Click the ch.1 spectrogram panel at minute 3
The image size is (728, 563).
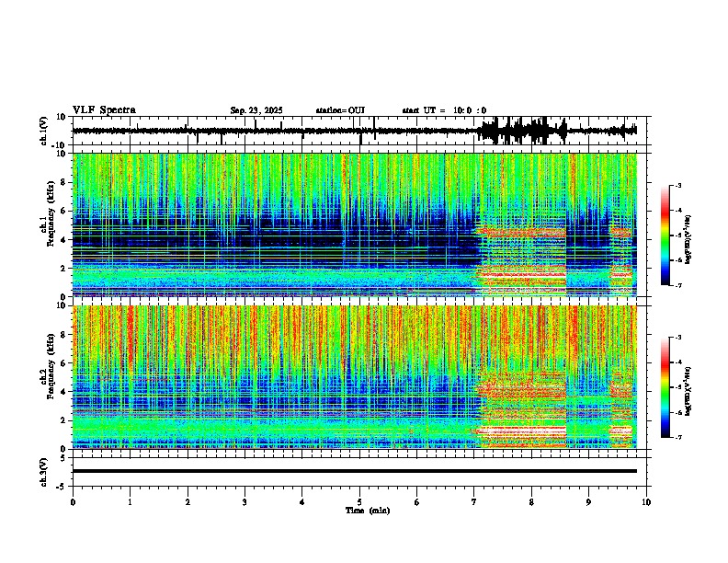pos(245,224)
